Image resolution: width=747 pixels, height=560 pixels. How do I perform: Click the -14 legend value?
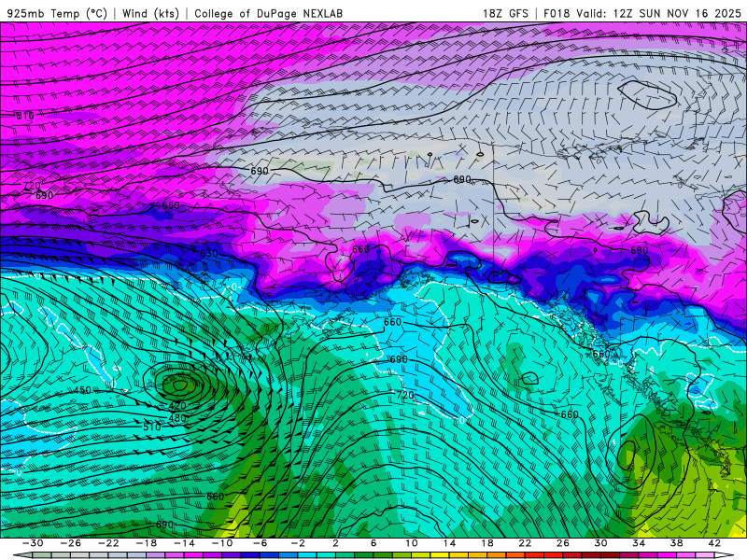[x=184, y=543]
